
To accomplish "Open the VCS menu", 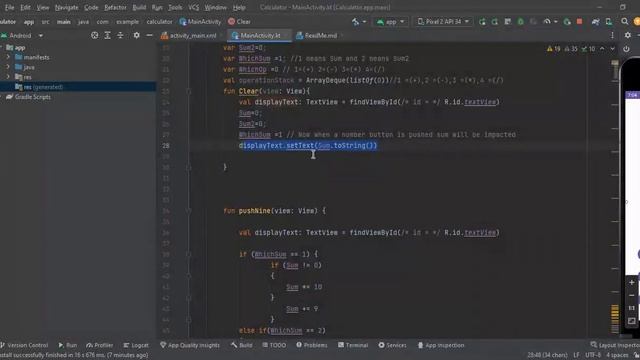I will pos(193,7).
